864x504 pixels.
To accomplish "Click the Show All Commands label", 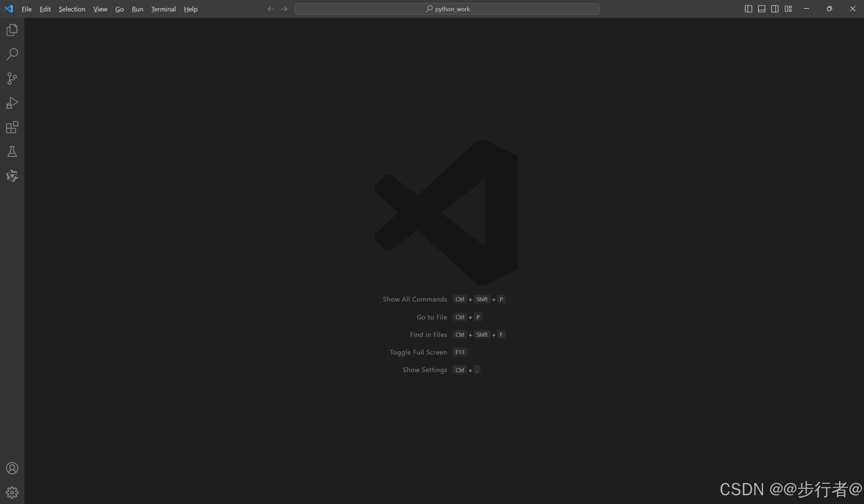I will pyautogui.click(x=415, y=299).
